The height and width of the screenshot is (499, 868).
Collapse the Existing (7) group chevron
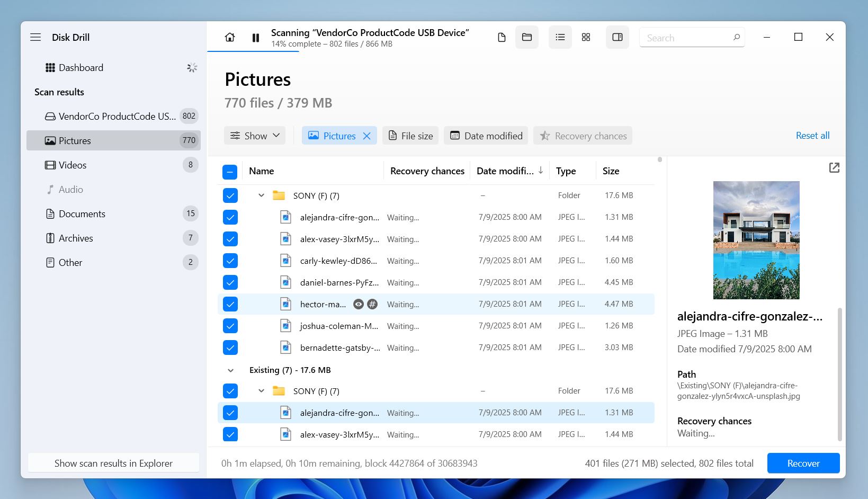(x=230, y=370)
